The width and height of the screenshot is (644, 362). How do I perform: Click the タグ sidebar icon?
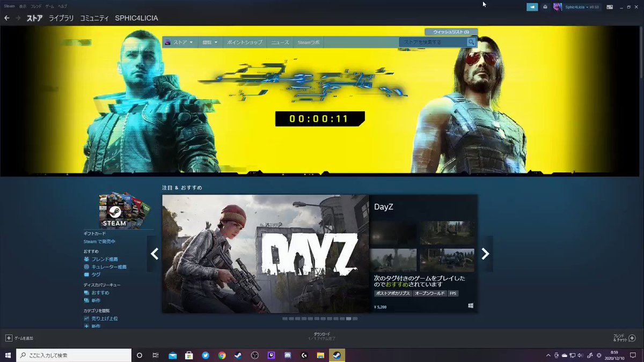point(86,274)
